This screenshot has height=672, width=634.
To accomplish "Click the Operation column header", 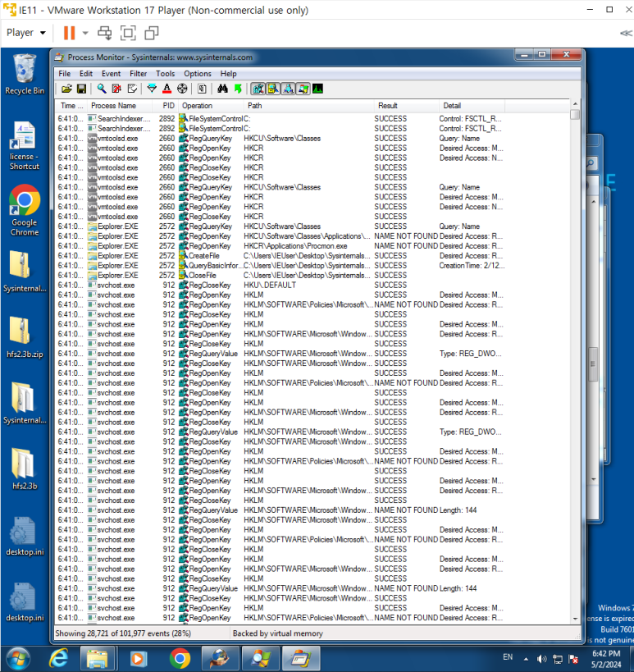I will [211, 105].
